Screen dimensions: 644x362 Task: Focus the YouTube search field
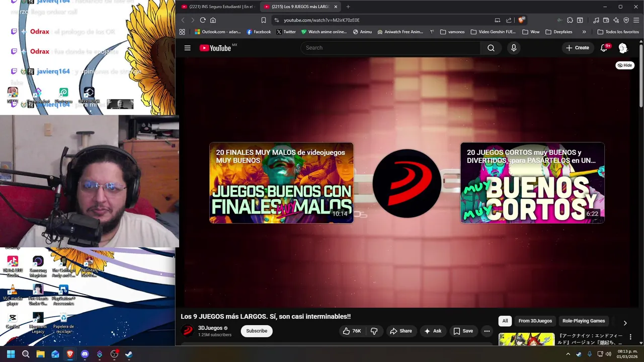(391, 48)
